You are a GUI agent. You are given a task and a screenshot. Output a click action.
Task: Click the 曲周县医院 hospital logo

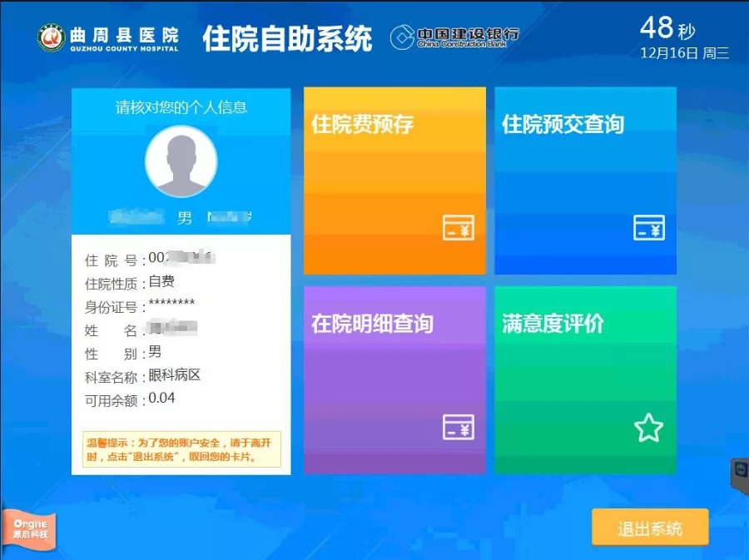52,37
